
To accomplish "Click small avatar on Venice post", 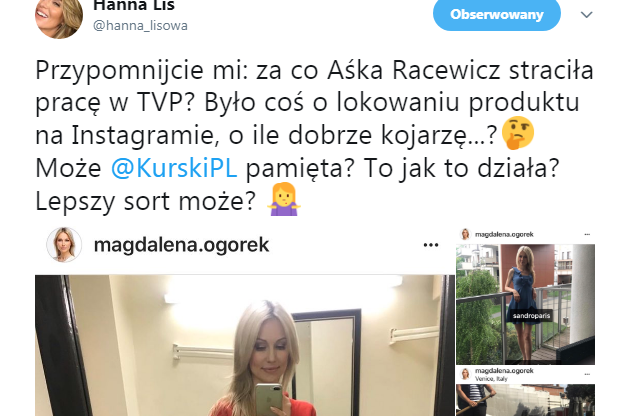I will click(x=465, y=374).
